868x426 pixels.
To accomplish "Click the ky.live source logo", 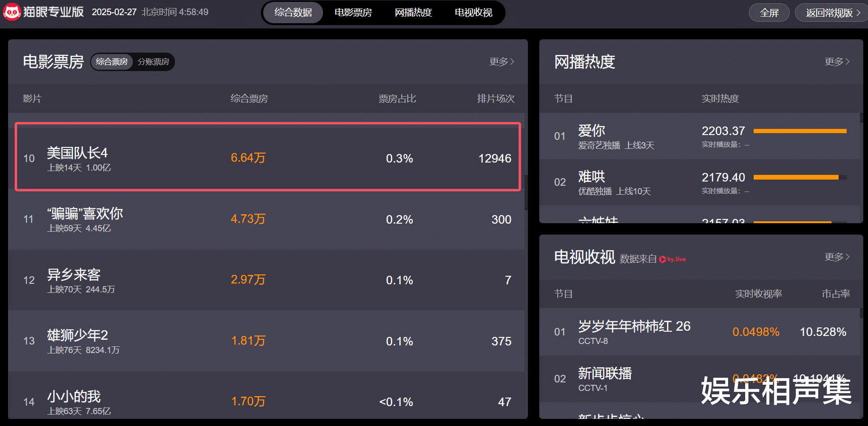I will click(x=673, y=259).
